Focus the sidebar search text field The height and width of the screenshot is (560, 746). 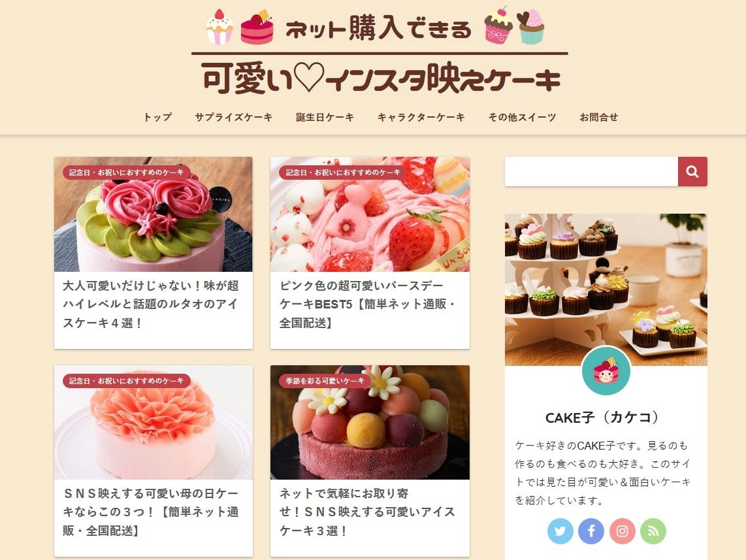591,171
